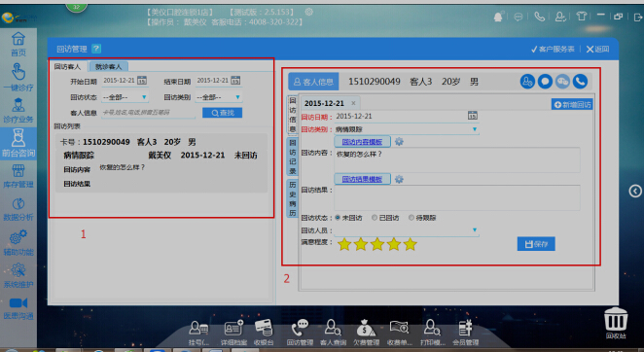The image size is (644, 352).
Task: Open 欠费管理 icon in bottom dock
Action: point(366,333)
